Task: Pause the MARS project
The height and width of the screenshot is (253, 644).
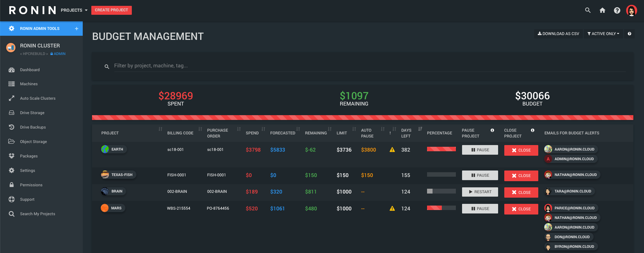Action: pos(480,209)
